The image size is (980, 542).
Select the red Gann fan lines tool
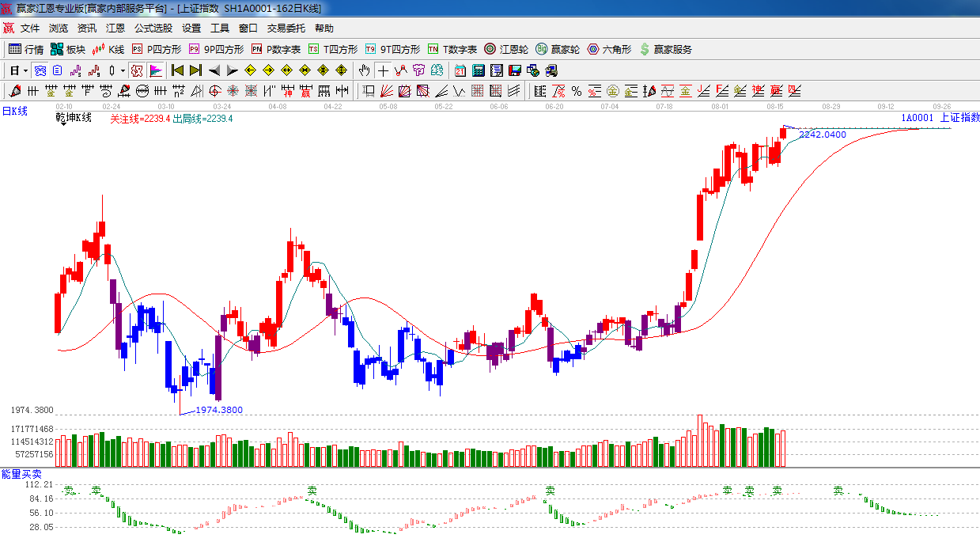click(387, 91)
